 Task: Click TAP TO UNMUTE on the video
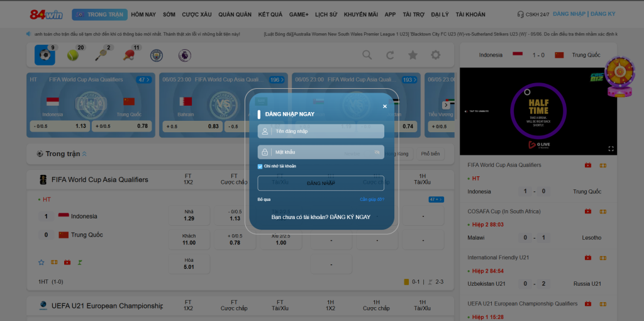click(476, 111)
